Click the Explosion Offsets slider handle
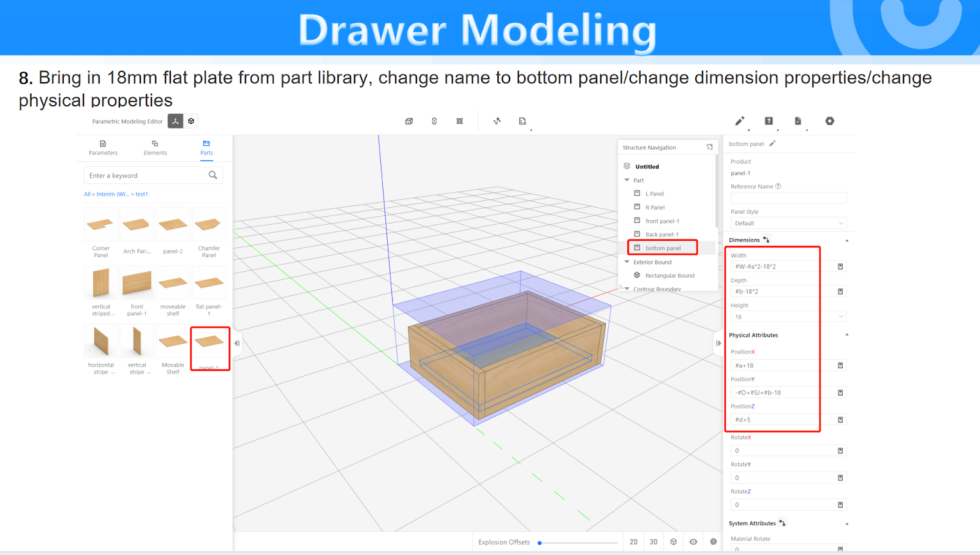The image size is (980, 555). pyautogui.click(x=540, y=543)
